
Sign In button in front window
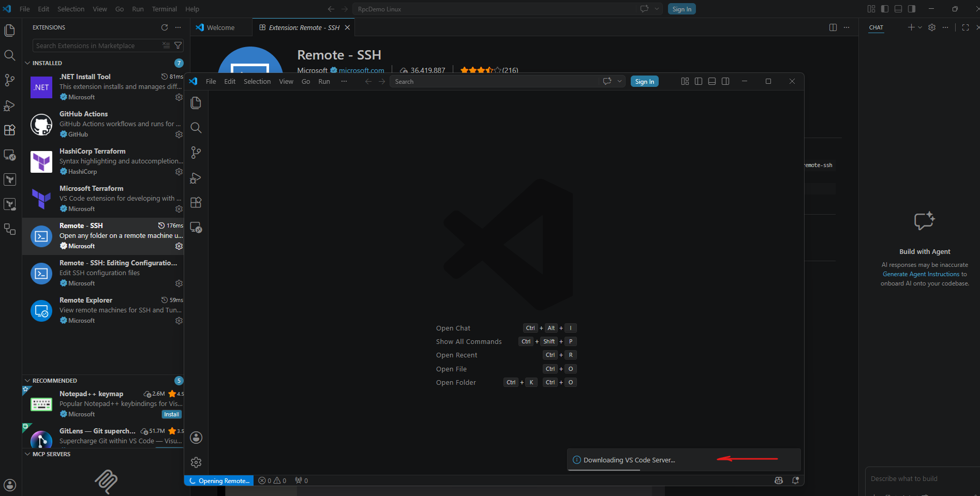click(645, 81)
